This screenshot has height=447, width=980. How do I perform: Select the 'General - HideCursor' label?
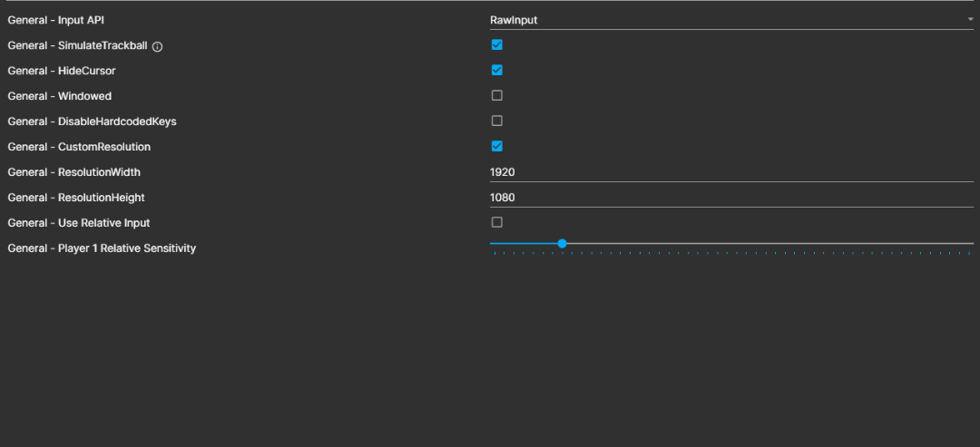coord(62,71)
